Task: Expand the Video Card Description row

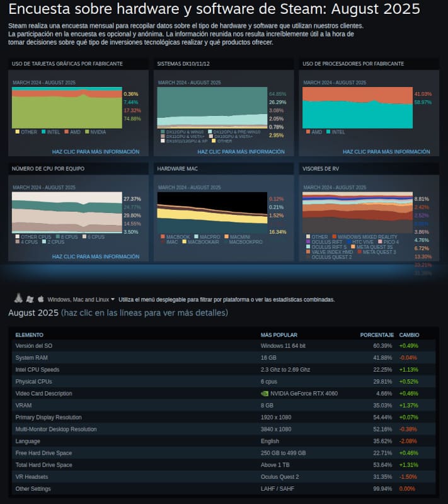Action: coord(224,393)
